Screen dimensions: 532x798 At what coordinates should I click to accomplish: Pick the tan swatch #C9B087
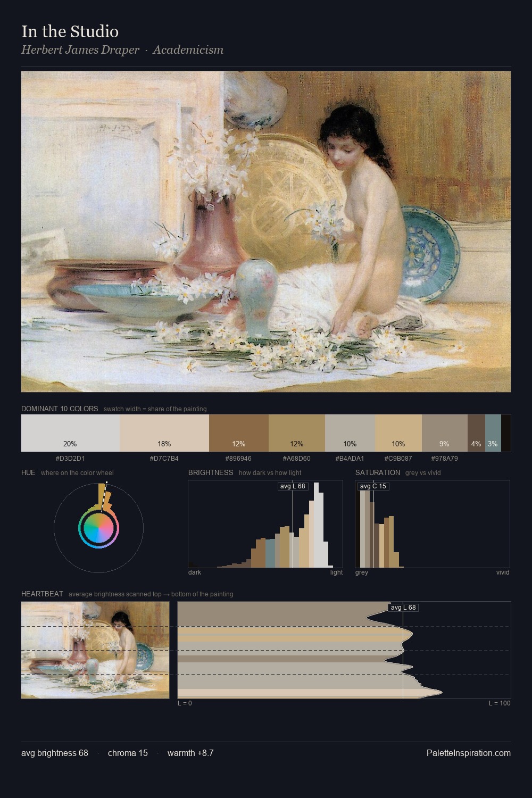pyautogui.click(x=398, y=433)
